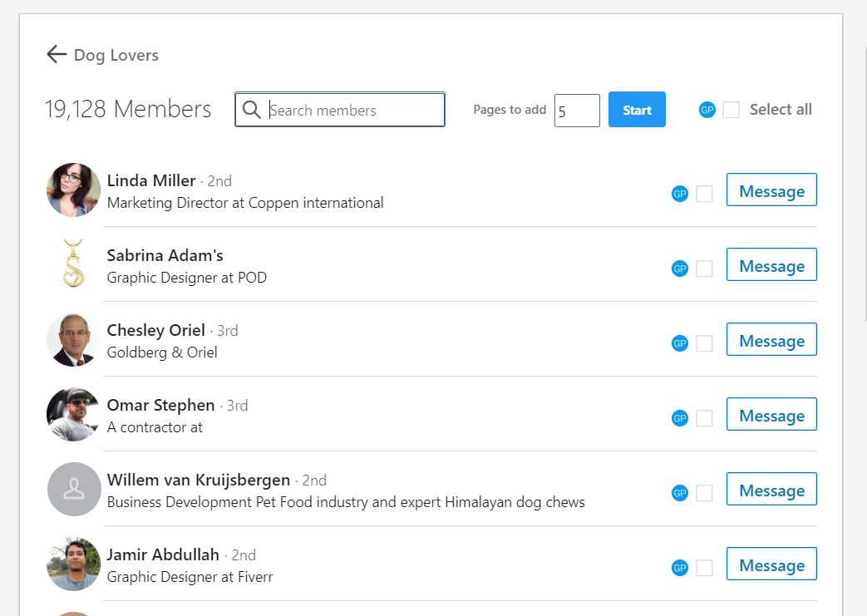
Task: Click the GP icon in Willem van Kruijsbergen's row
Action: coord(680,493)
